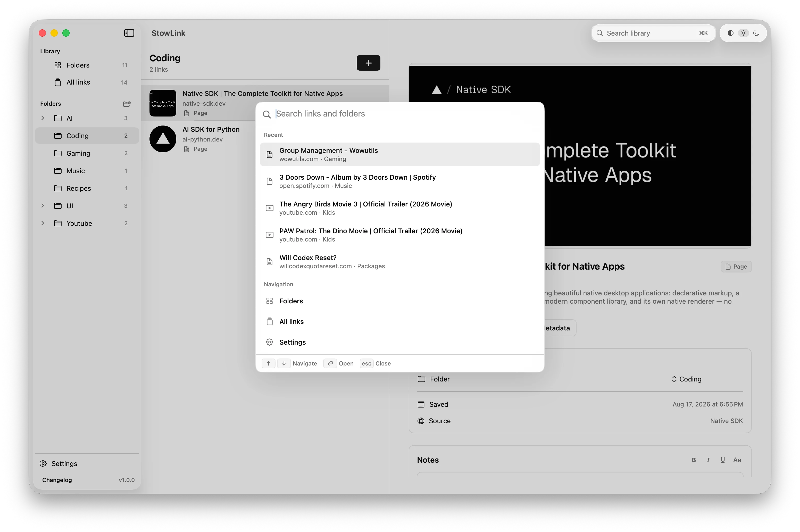Select the Gaming folder
800x532 pixels.
(87, 153)
